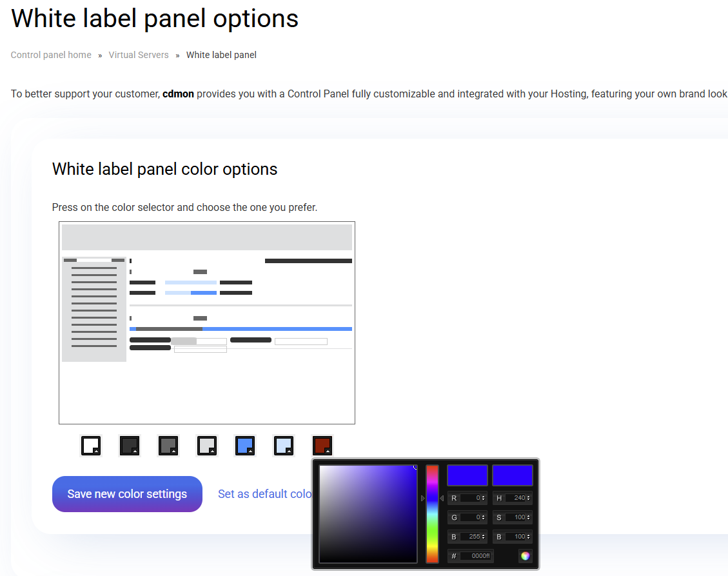This screenshot has width=728, height=576.
Task: Click the panel layout preview thumbnail
Action: point(207,323)
